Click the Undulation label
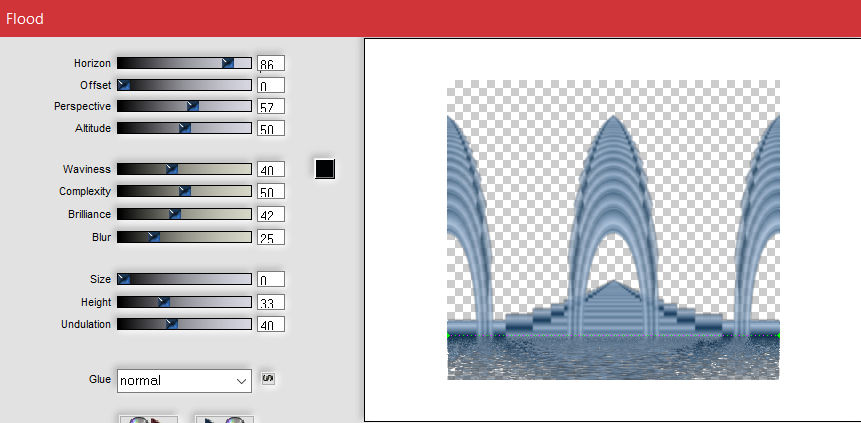The width and height of the screenshot is (861, 423). [x=86, y=324]
